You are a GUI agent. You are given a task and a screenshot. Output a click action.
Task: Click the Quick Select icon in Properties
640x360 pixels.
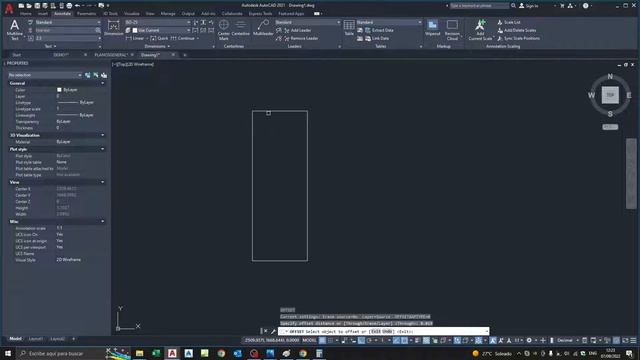[x=104, y=75]
